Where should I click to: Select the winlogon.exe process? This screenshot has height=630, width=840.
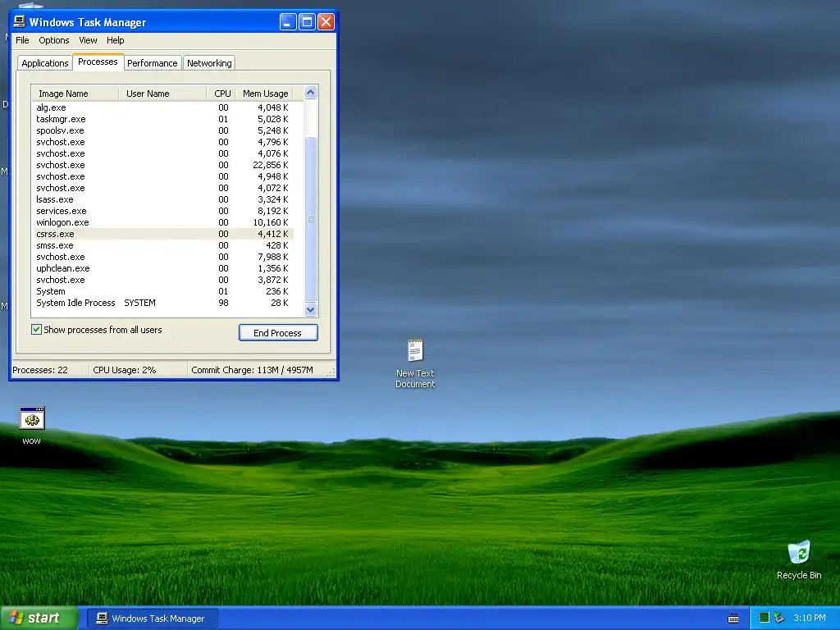click(x=163, y=222)
